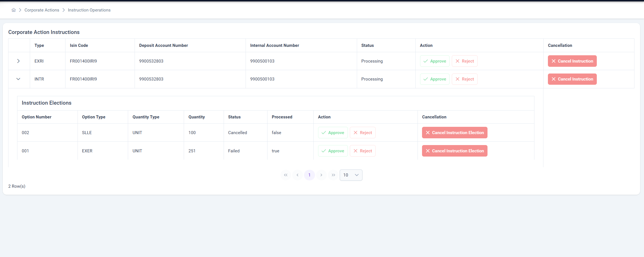Collapse the INTR instruction row
Viewport: 644px width, 257px height.
pyautogui.click(x=18, y=79)
